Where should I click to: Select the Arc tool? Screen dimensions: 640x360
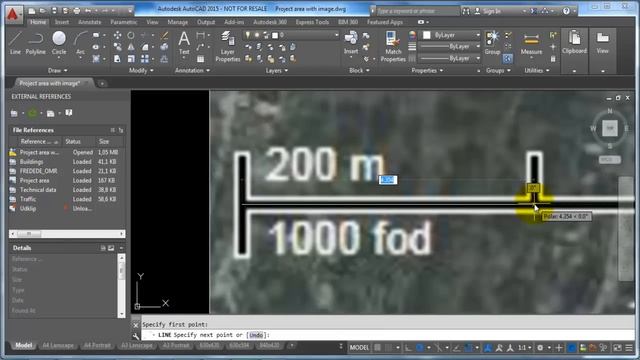click(80, 43)
